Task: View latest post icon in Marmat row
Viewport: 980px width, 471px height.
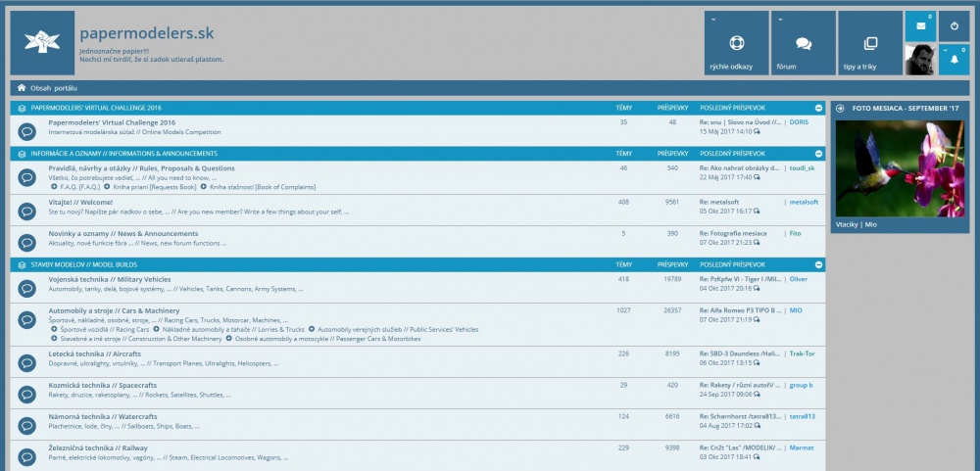Action: (757, 457)
